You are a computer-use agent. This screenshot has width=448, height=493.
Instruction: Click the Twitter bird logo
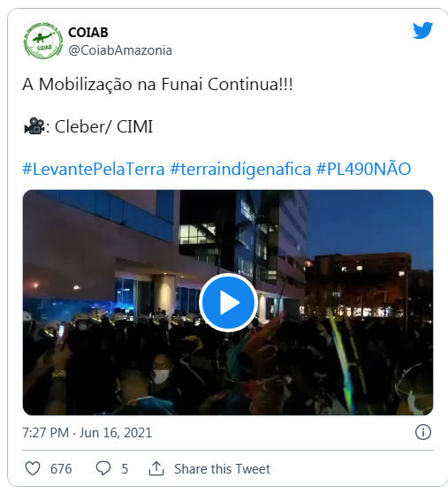[423, 30]
